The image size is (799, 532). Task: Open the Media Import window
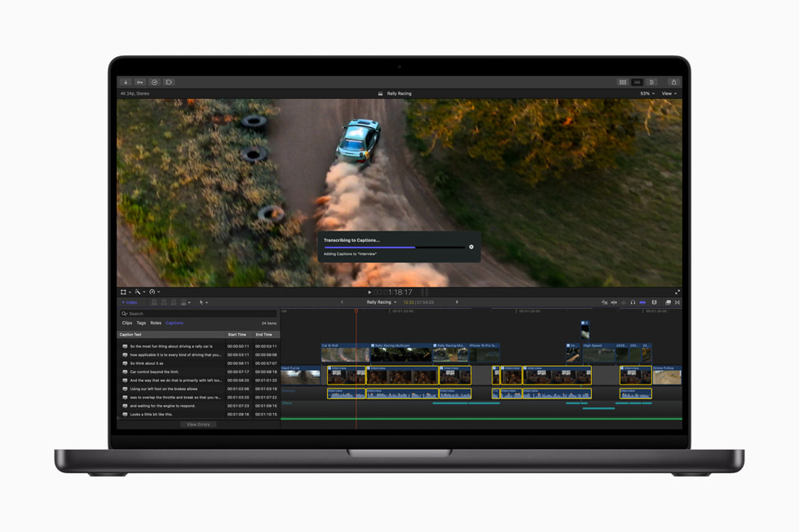pyautogui.click(x=126, y=81)
